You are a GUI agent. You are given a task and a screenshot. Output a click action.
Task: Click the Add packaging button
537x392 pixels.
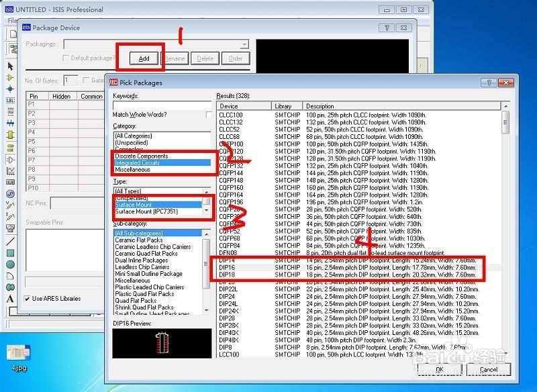click(144, 58)
